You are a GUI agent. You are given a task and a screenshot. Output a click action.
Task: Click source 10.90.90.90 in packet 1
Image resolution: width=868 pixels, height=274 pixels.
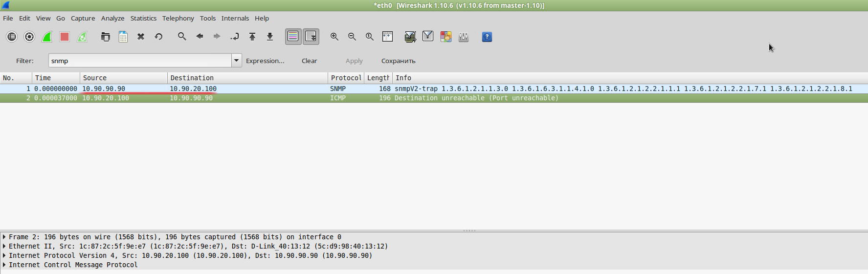point(104,89)
